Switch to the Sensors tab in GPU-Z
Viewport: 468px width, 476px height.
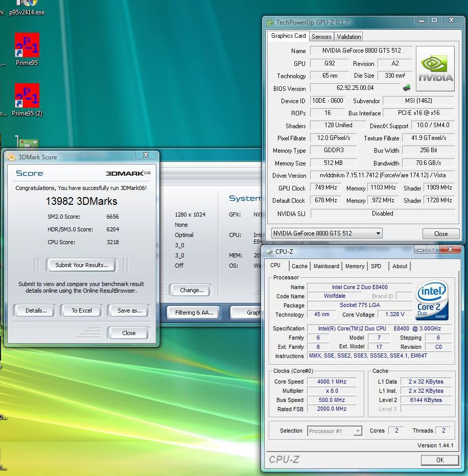(321, 37)
